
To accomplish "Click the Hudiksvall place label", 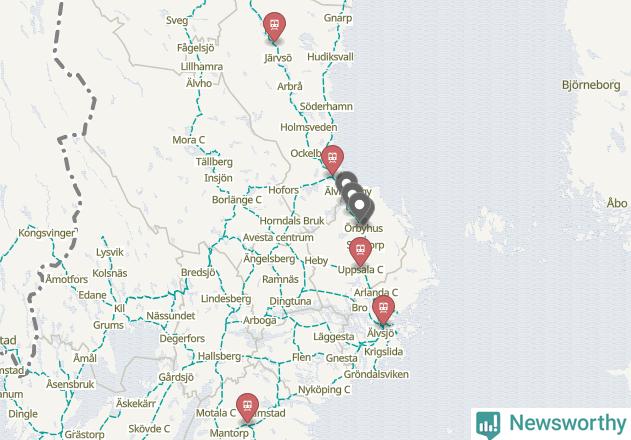I will [x=330, y=57].
